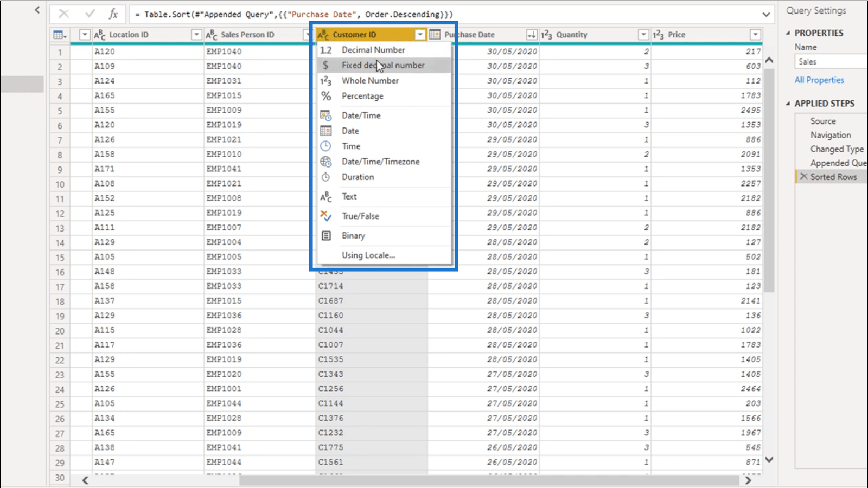Screen dimensions: 868x488
Task: Choose Decimal Number data type
Action: click(384, 50)
